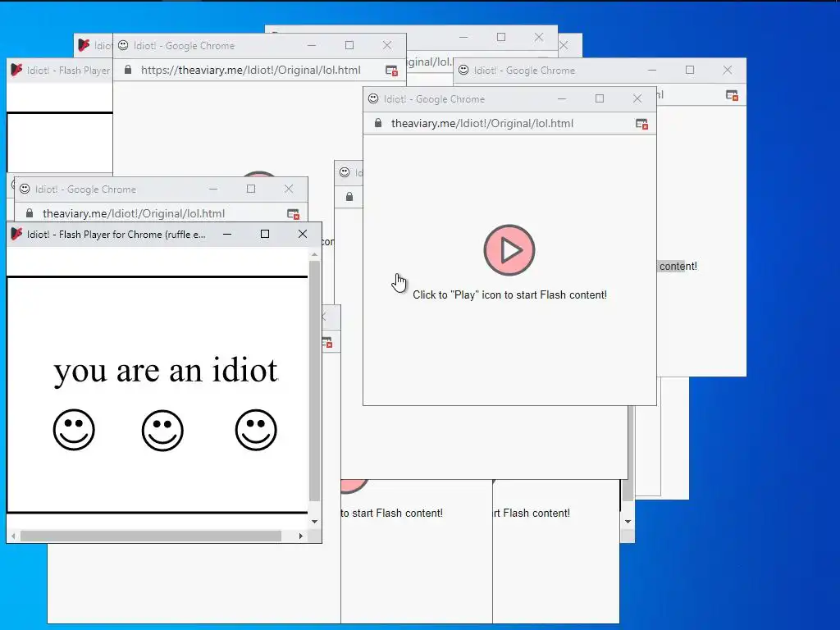Click 'Click to "Play" icon to start Flash content!' text
This screenshot has height=630, width=840.
tap(509, 294)
